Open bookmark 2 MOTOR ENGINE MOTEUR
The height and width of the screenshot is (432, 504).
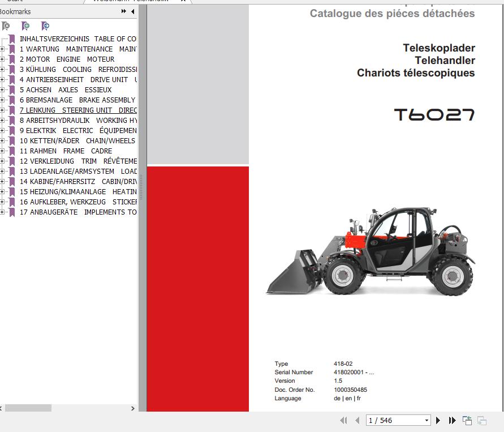click(67, 59)
